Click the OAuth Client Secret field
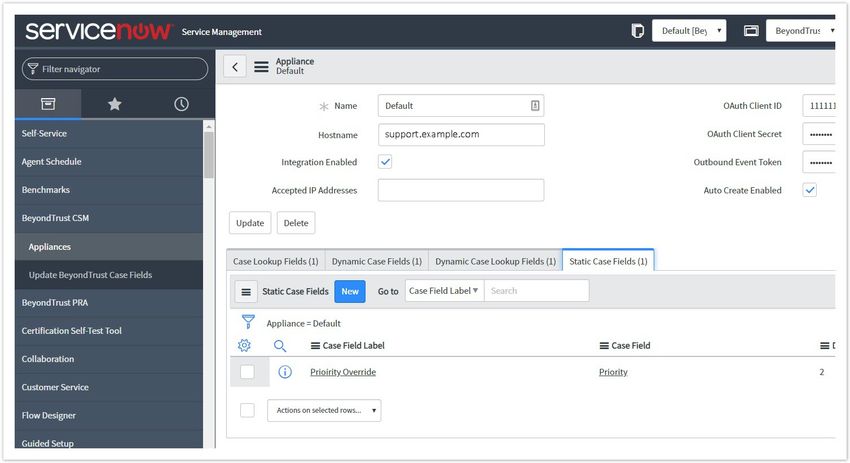 point(819,134)
